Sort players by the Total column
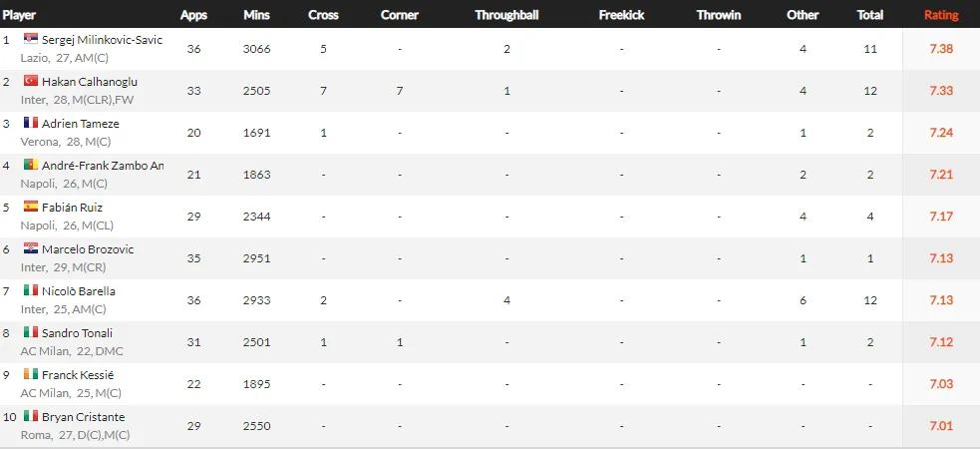This screenshot has height=449, width=980. pos(869,15)
